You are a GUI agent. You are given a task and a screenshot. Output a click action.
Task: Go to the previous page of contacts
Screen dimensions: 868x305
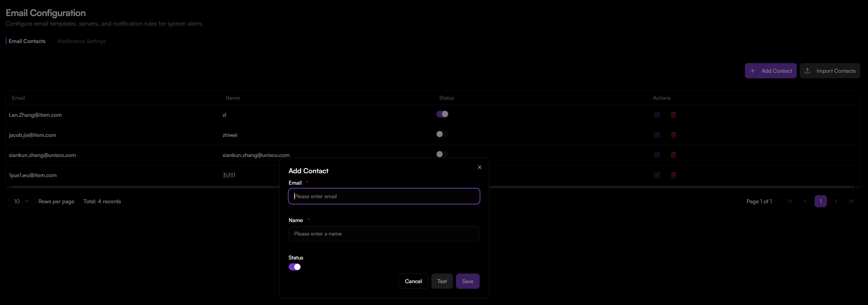pyautogui.click(x=805, y=201)
